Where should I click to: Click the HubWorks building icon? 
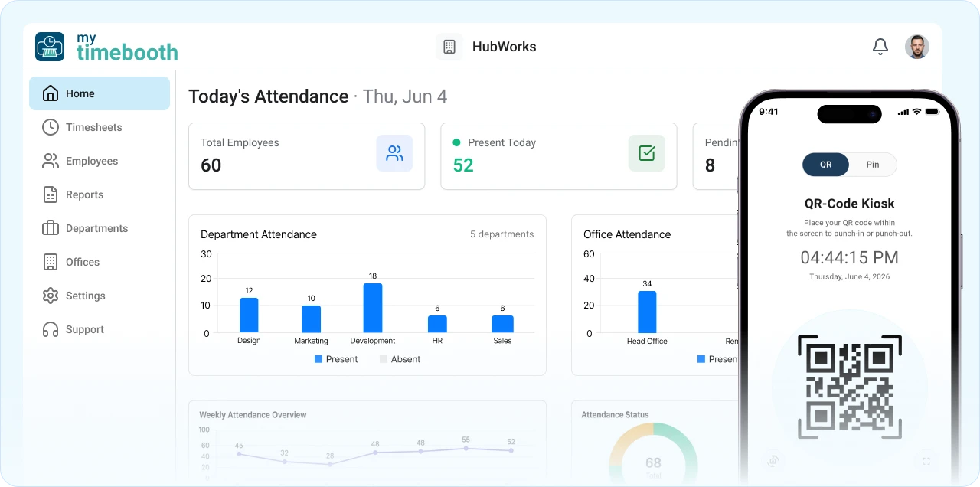(x=449, y=47)
